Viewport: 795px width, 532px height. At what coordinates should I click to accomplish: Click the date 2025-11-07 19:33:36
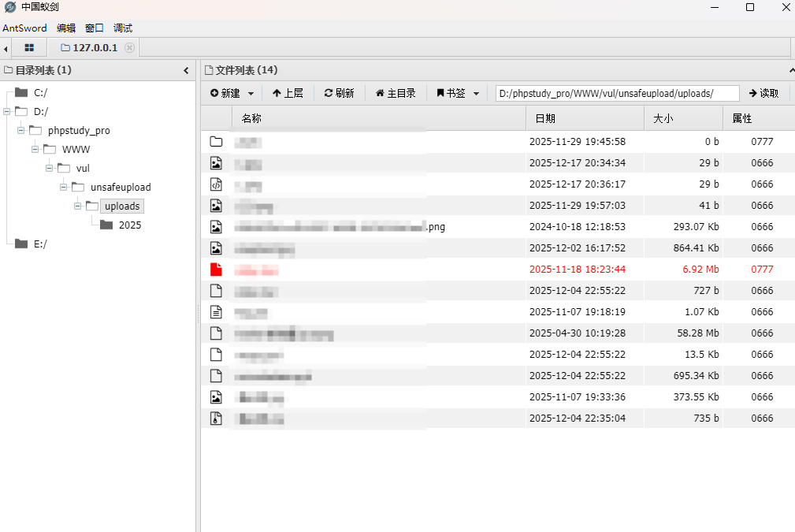(578, 397)
